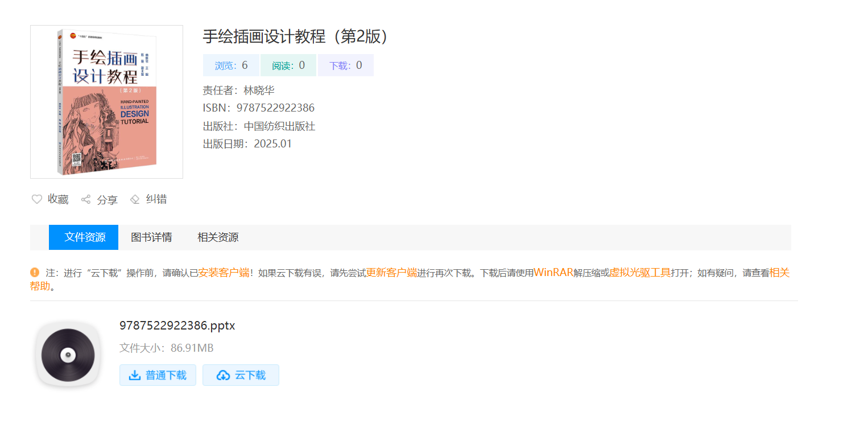Screen dimensions: 868x428
Task: Click the download arrow icon on 普通下载
Action: tap(135, 375)
